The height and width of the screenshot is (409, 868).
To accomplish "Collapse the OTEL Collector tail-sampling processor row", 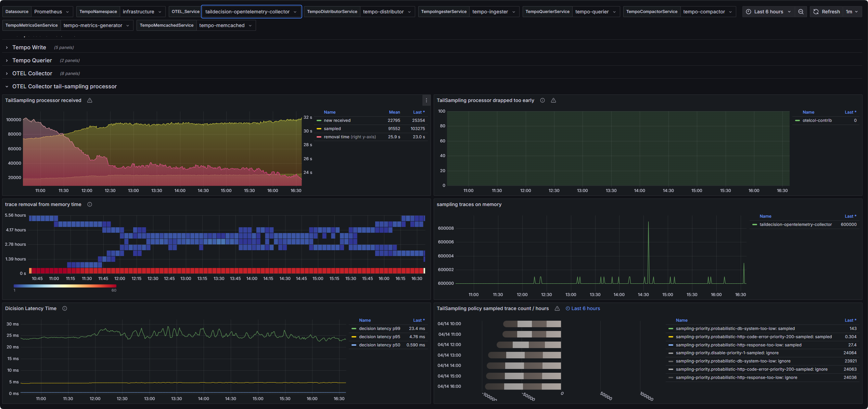I will pyautogui.click(x=64, y=87).
